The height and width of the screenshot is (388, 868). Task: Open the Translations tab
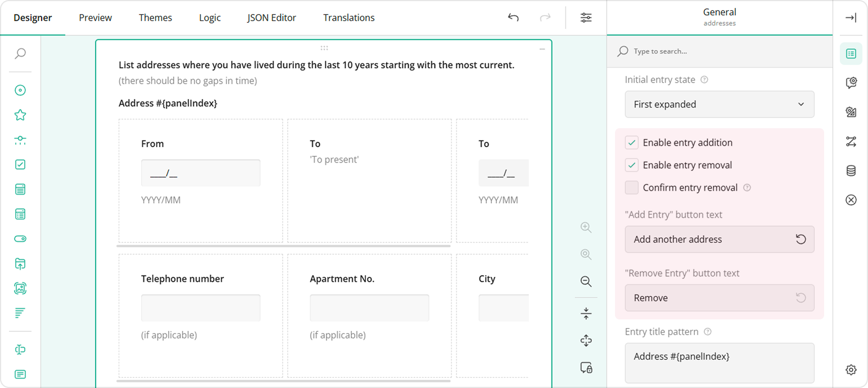pos(348,17)
